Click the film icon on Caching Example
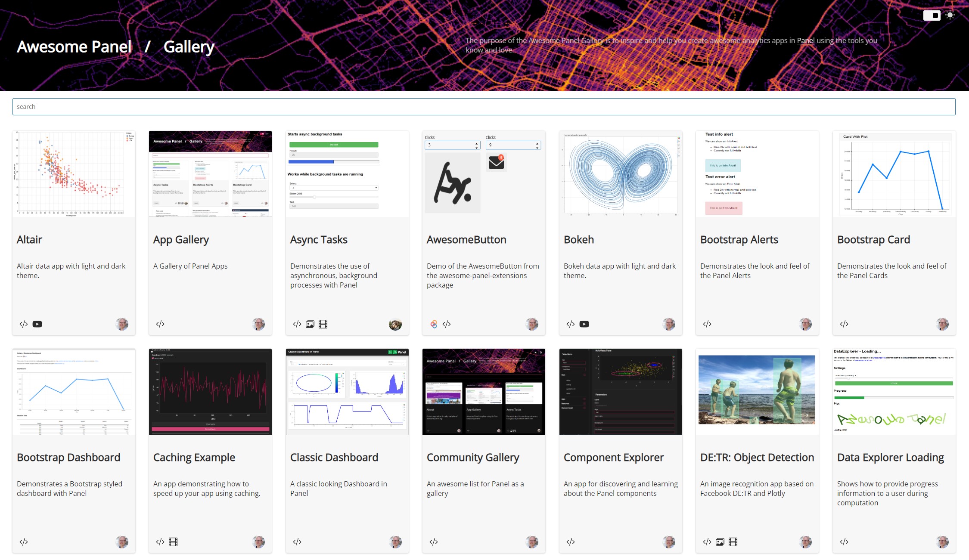This screenshot has width=969, height=560. 173,542
